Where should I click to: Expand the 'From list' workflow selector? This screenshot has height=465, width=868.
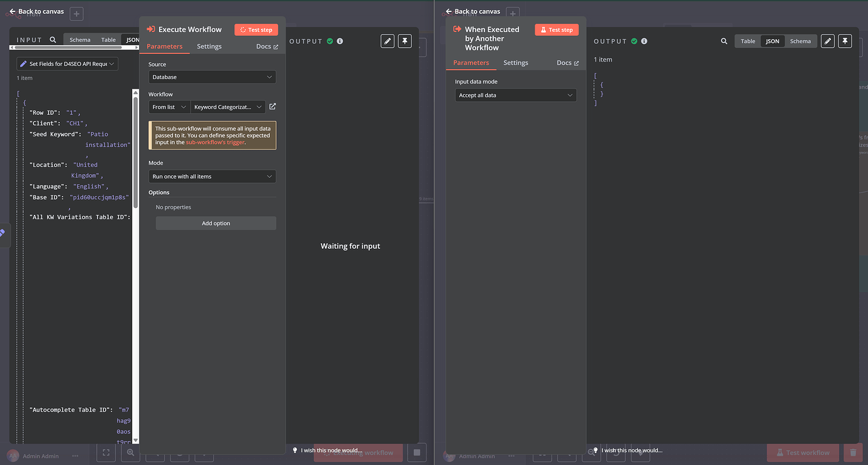pos(168,106)
